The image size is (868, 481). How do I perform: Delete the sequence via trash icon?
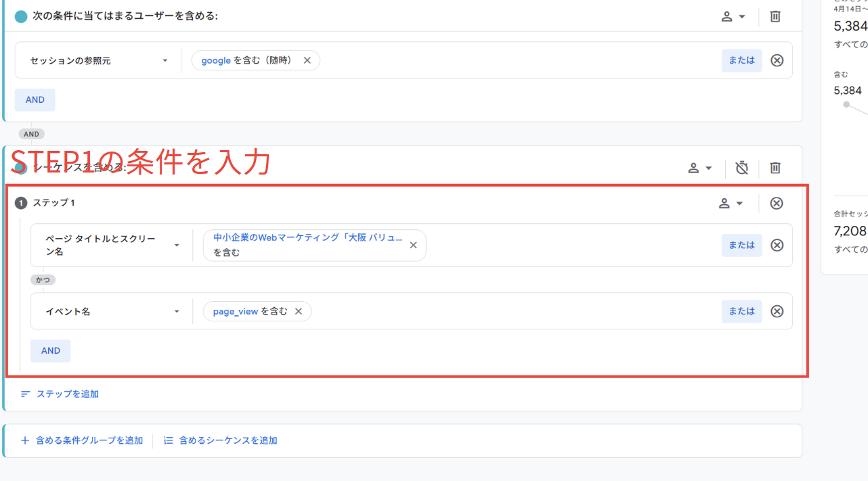click(x=775, y=168)
